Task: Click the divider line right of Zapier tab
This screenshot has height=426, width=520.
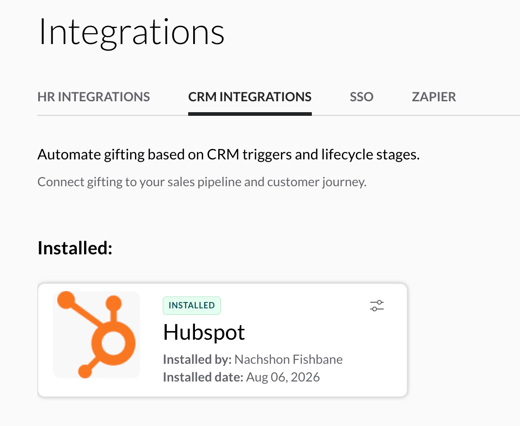Action: (487, 115)
